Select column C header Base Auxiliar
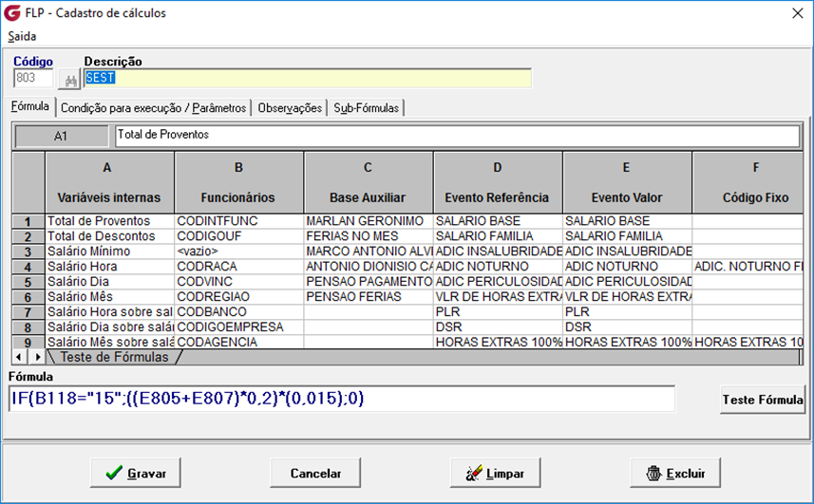 click(x=369, y=182)
